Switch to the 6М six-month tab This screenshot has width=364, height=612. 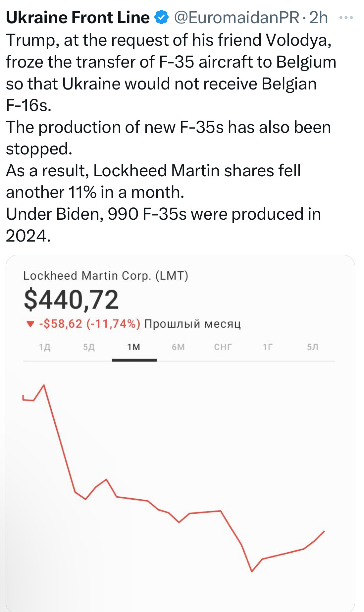coord(178,347)
